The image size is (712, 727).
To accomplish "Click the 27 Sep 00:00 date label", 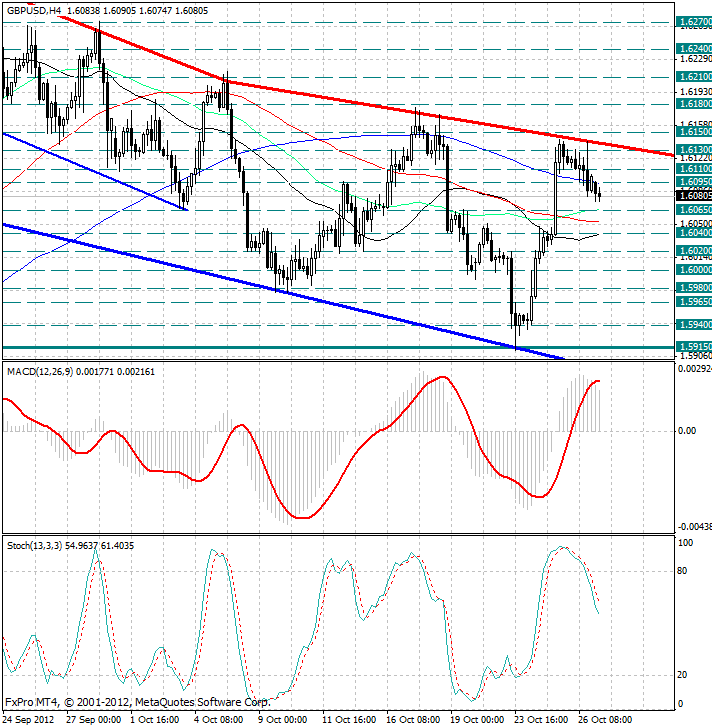I will point(94,720).
